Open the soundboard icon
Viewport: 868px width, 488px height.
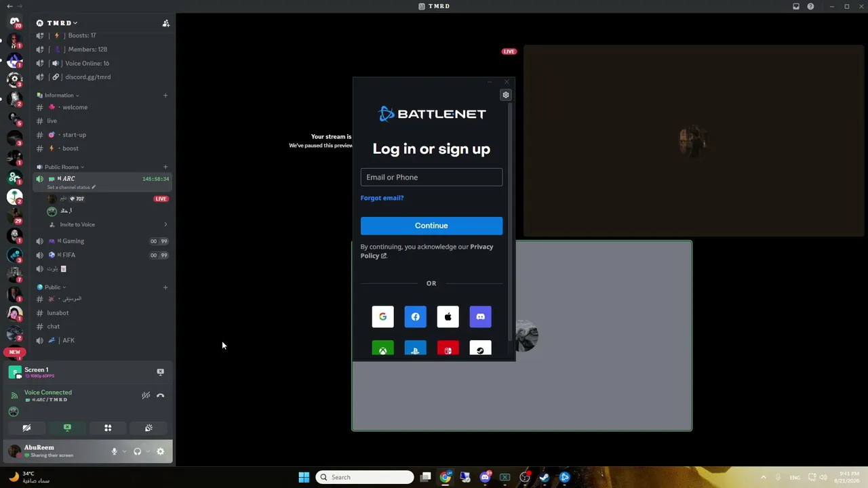coord(149,428)
